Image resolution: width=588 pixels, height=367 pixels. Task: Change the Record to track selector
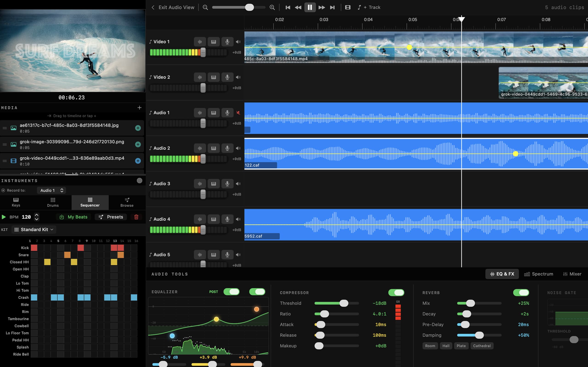(x=51, y=190)
